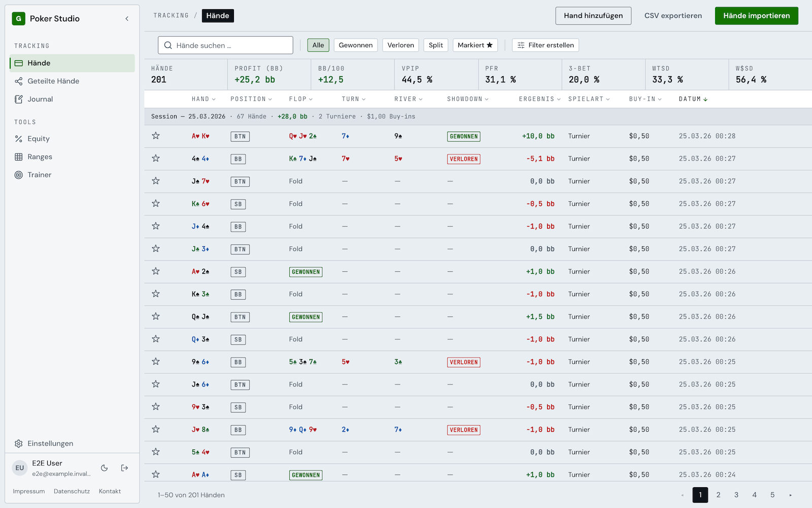Open the Impressum link

click(29, 491)
